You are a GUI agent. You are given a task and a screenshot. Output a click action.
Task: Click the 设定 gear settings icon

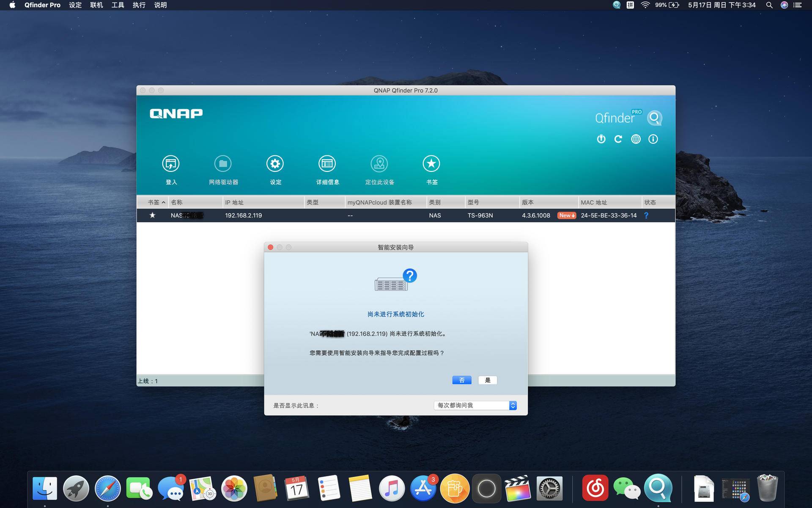click(x=275, y=164)
